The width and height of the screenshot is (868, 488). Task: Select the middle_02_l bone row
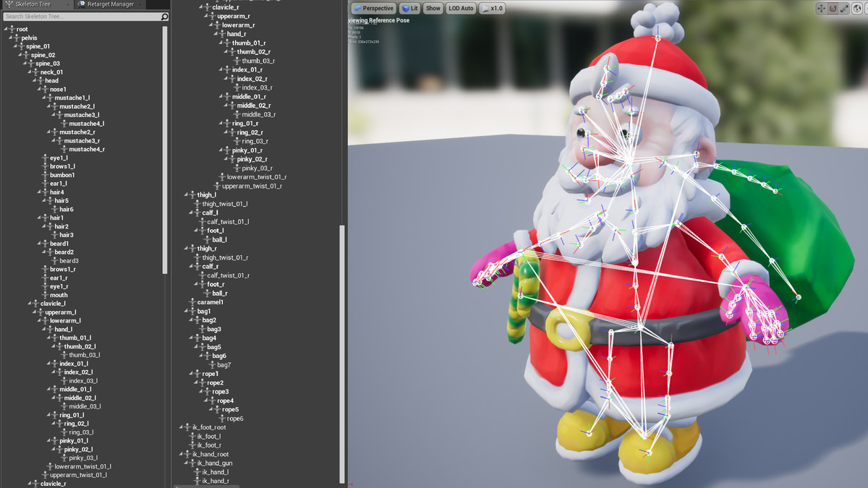tap(75, 398)
